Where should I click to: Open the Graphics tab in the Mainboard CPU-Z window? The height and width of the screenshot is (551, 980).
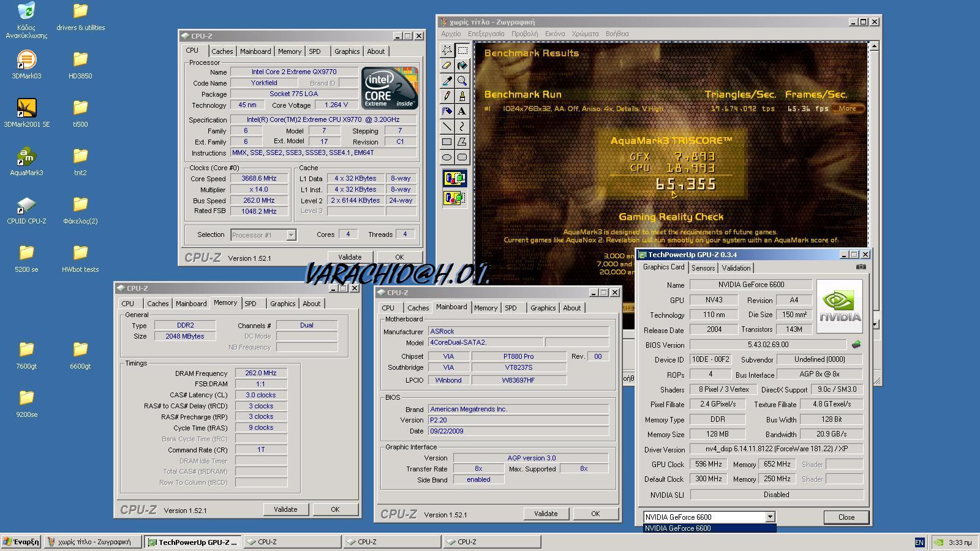pyautogui.click(x=543, y=308)
